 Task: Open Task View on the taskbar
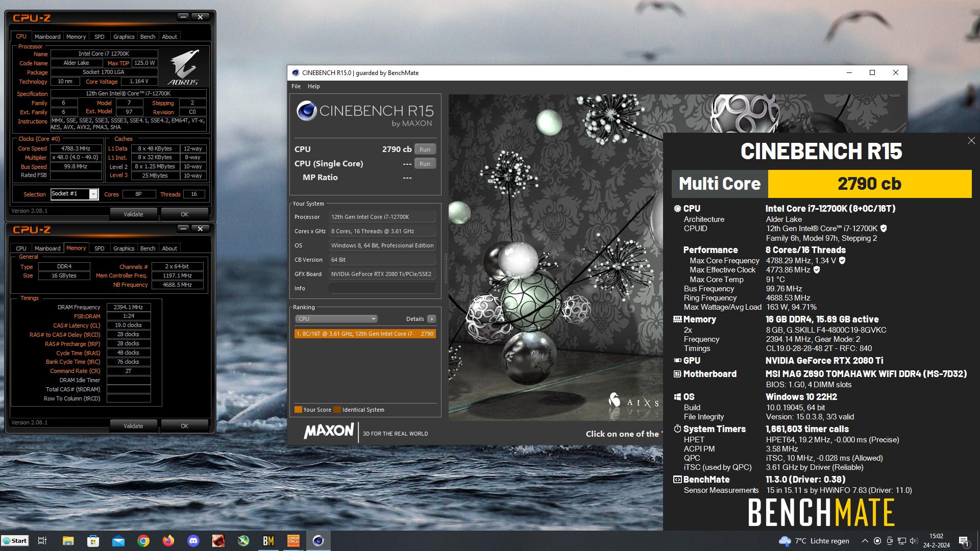[42, 541]
